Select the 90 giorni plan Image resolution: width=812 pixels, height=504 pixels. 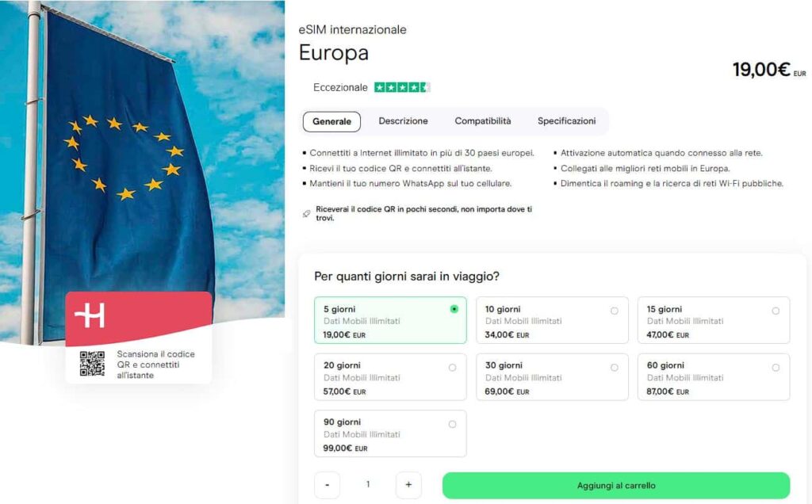pyautogui.click(x=389, y=433)
